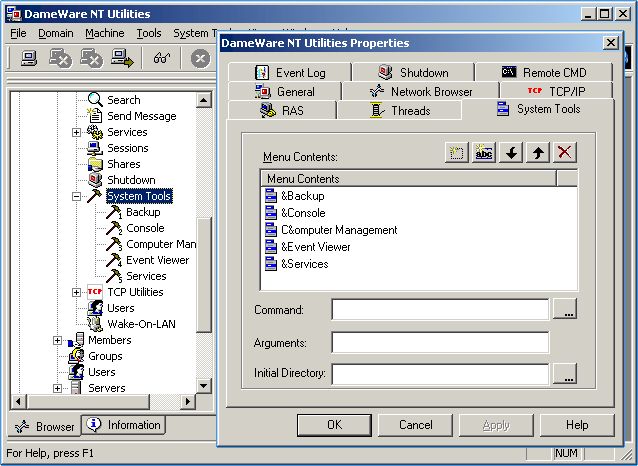The image size is (638, 466).
Task: Click the Cancel button
Action: [x=415, y=425]
